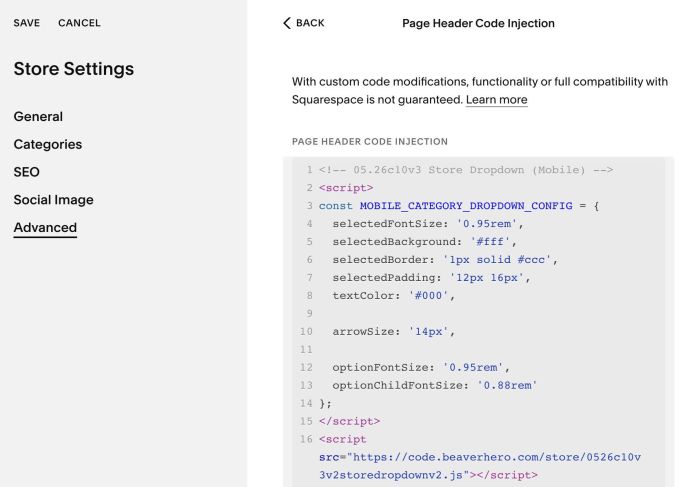Click line number 9 in the gutter

click(x=309, y=313)
